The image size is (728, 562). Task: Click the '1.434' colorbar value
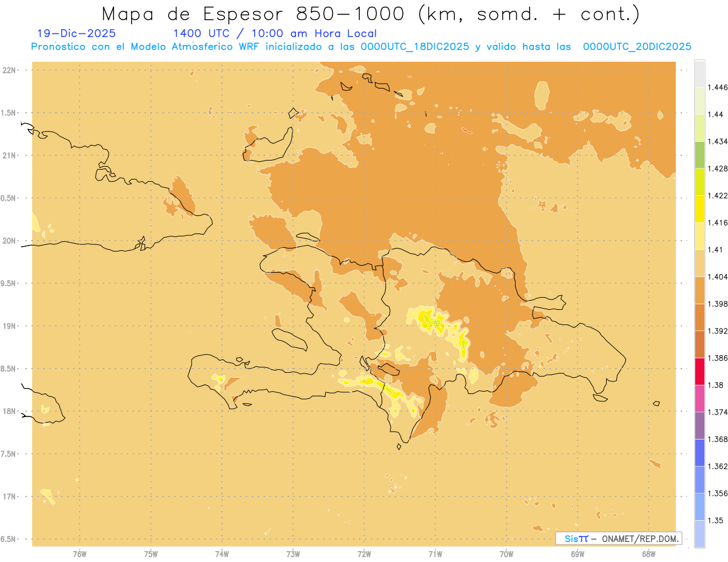[x=718, y=141]
